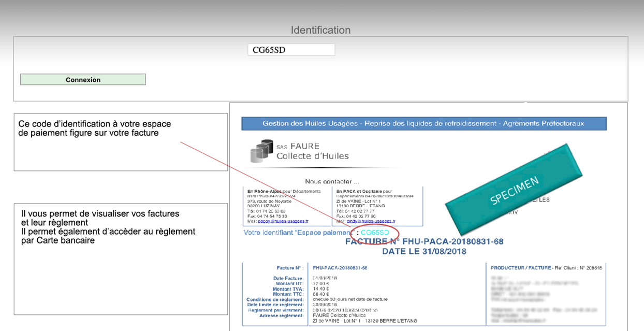Select the 'Ce code d'identification' explanation text
The width and height of the screenshot is (644, 331).
[94, 128]
